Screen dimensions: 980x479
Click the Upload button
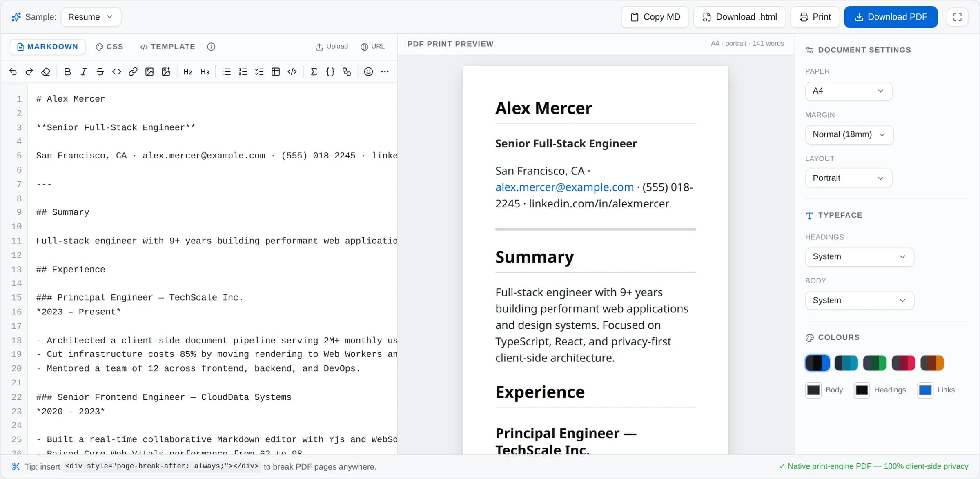pyautogui.click(x=332, y=47)
